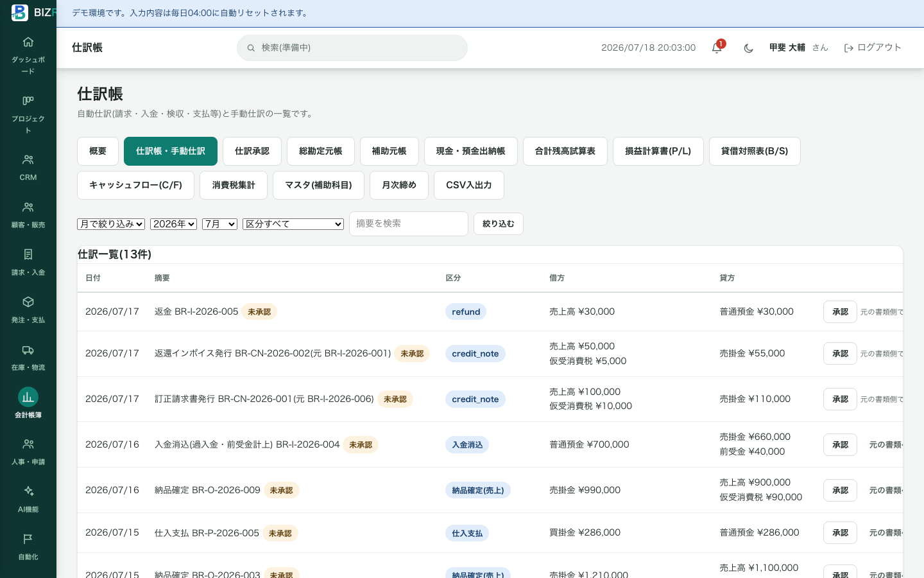Screen dimensions: 924x578
Task: Open the 顧客・販売 sidebar icon
Action: (28, 207)
